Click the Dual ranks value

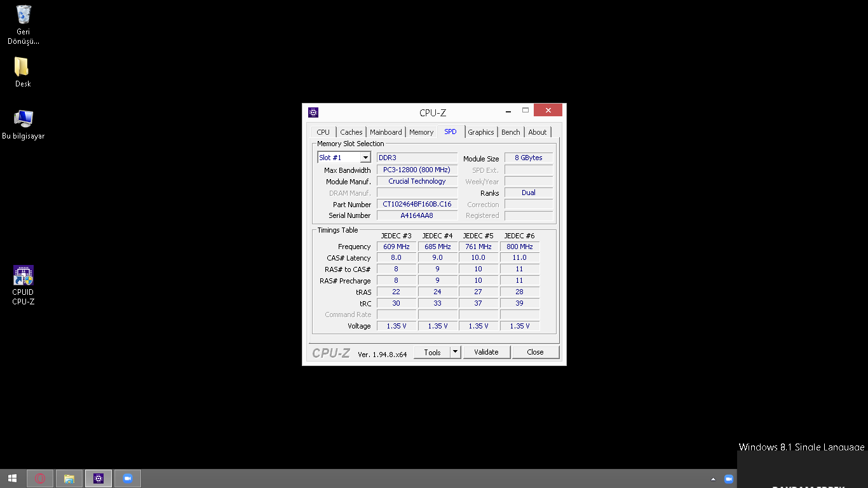(529, 193)
